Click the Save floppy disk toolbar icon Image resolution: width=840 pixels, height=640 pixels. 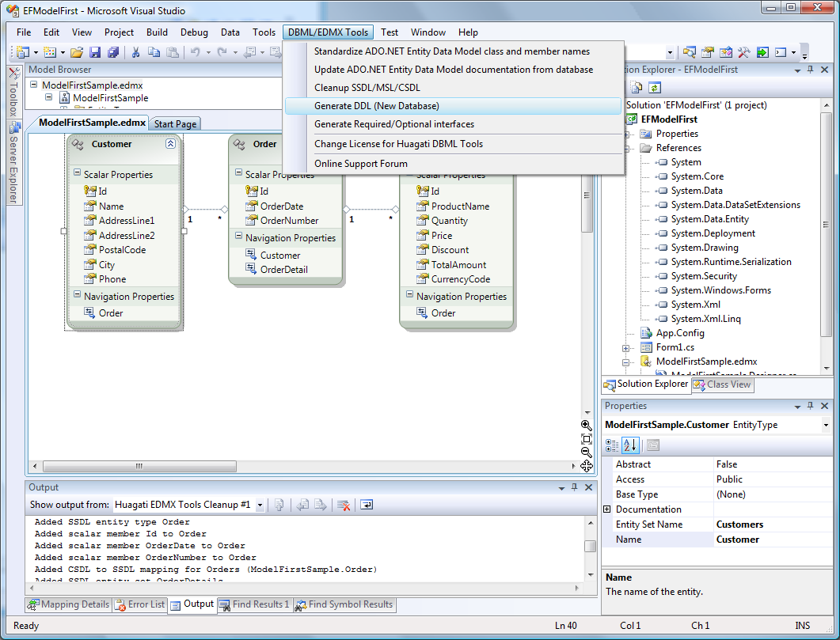(x=95, y=52)
